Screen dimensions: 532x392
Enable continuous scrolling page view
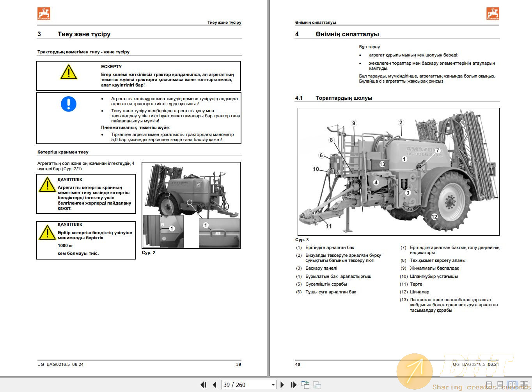[500, 385]
